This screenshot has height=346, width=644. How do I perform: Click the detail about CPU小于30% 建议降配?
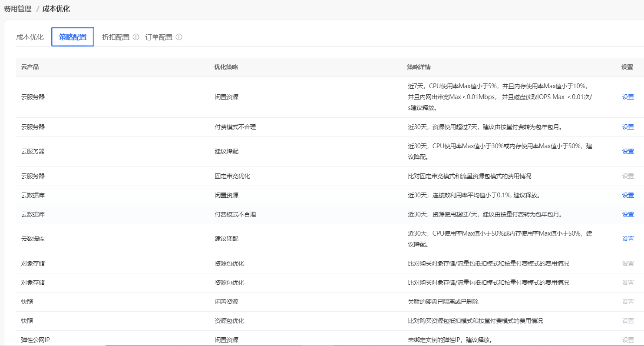[500, 151]
